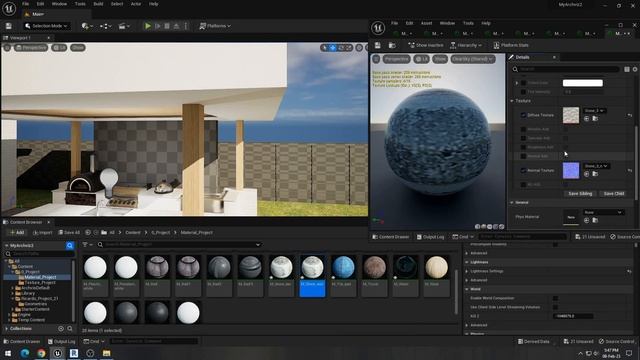This screenshot has width=640, height=360.
Task: Click the Save Child button
Action: [613, 193]
